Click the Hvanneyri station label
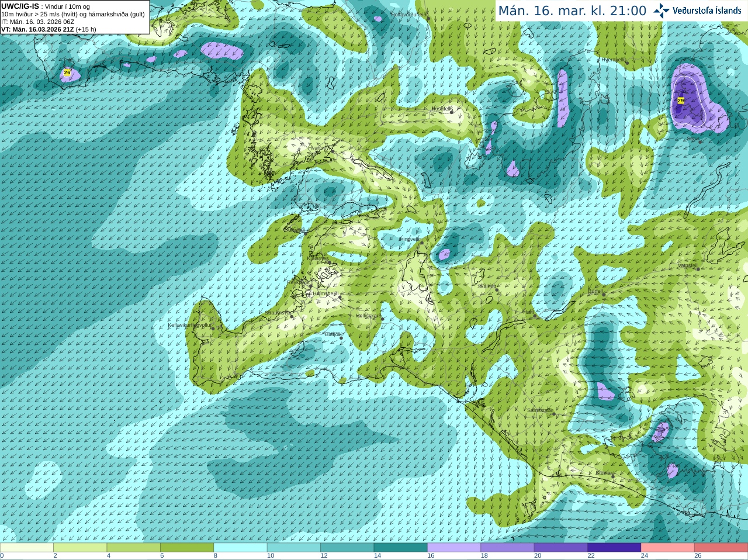This screenshot has width=748, height=560. pyautogui.click(x=319, y=148)
